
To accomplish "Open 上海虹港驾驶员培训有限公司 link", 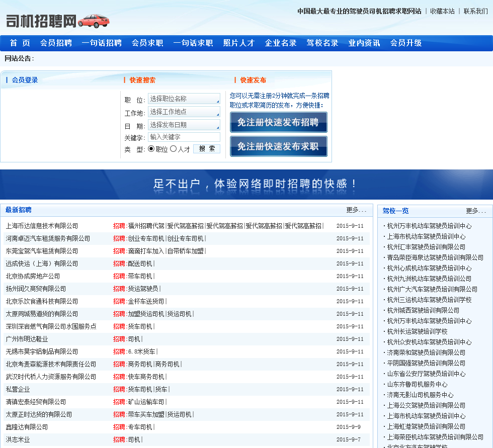I will point(426,426).
